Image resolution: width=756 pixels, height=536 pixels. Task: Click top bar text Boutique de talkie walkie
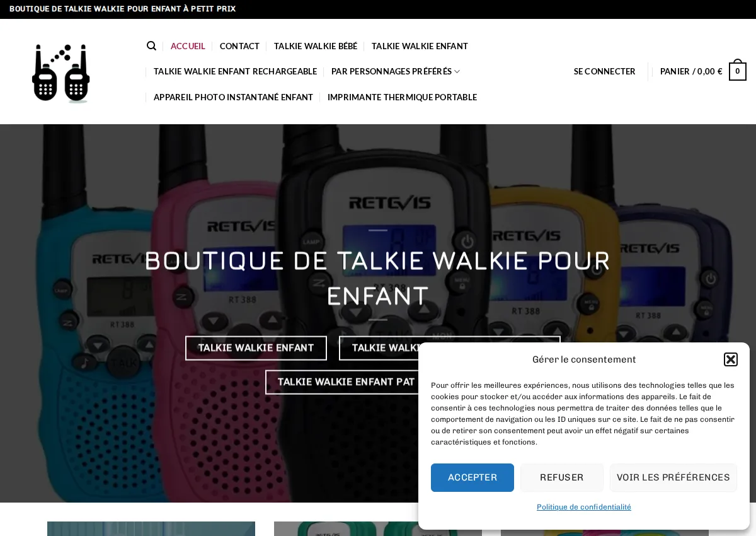coord(122,9)
